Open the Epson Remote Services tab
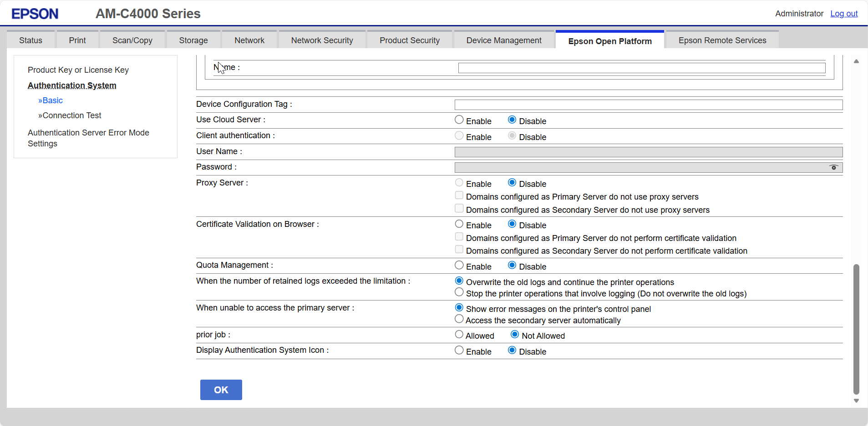Image resolution: width=868 pixels, height=426 pixels. click(x=722, y=40)
